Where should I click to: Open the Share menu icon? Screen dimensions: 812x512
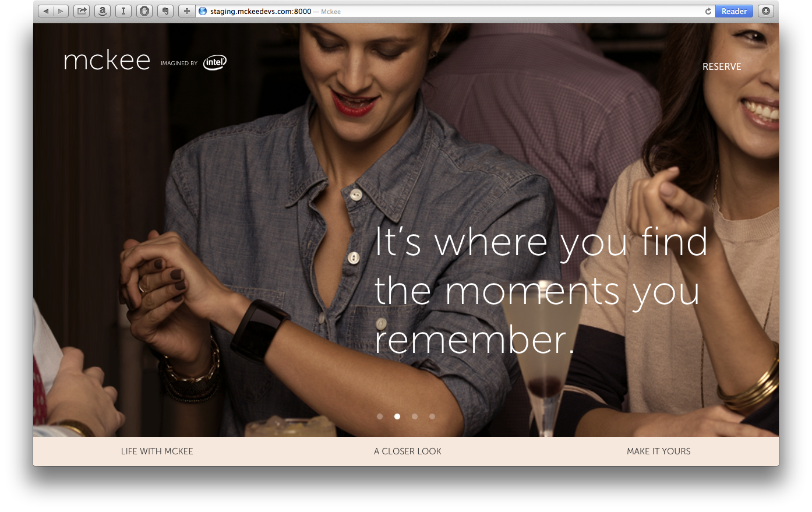82,10
